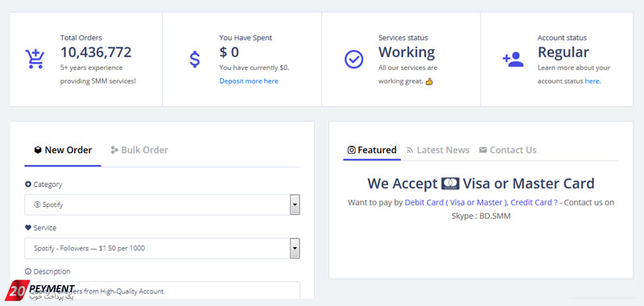The width and height of the screenshot is (644, 306).
Task: Click the Skype : BD.SMM text
Action: point(481,216)
